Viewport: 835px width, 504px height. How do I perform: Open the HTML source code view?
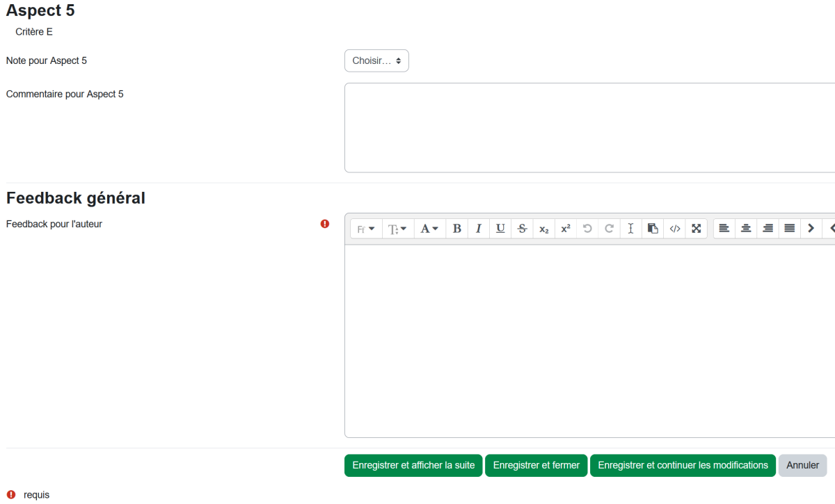[x=674, y=229]
